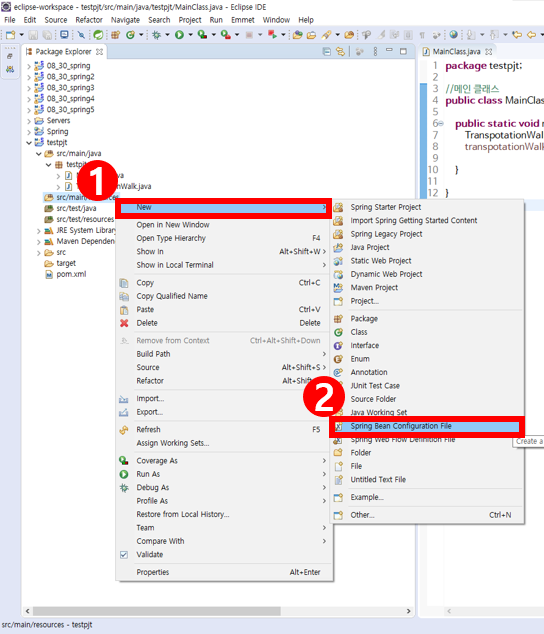Click the Maven Project icon in submenu
This screenshot has height=634, width=544.
(338, 288)
